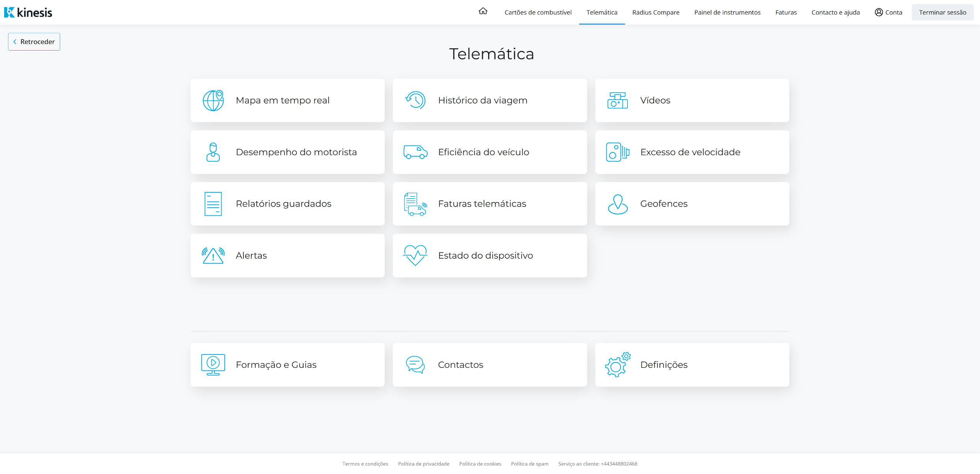Expand the Conta account menu
The image size is (980, 474).
pos(889,12)
